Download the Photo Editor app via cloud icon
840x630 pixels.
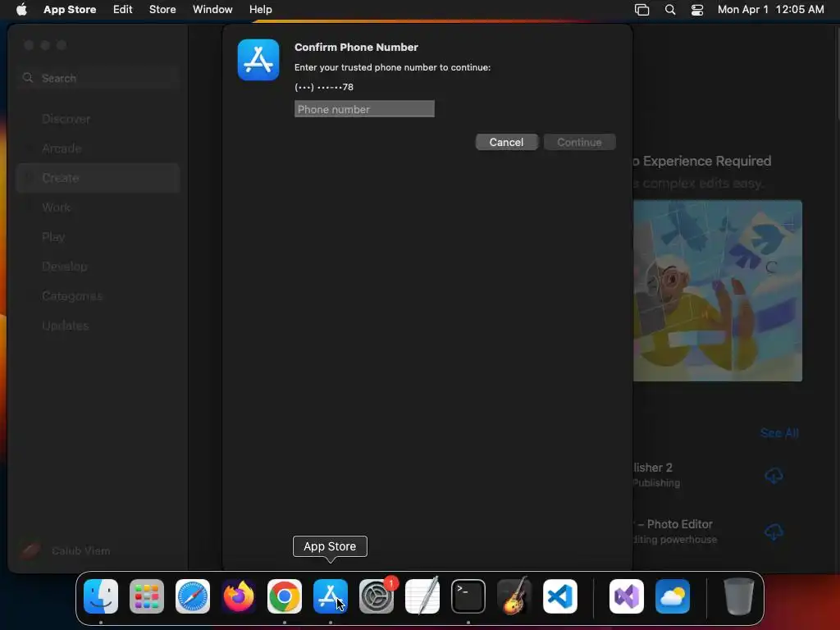pyautogui.click(x=774, y=532)
